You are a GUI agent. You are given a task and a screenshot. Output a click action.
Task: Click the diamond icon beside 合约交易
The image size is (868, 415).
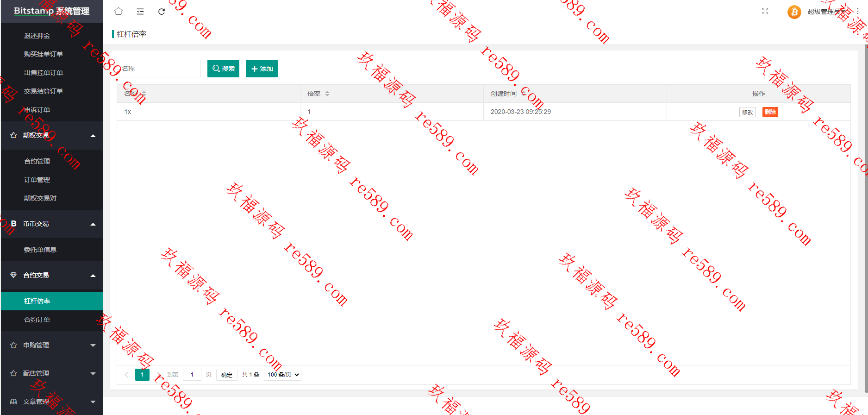pyautogui.click(x=13, y=275)
